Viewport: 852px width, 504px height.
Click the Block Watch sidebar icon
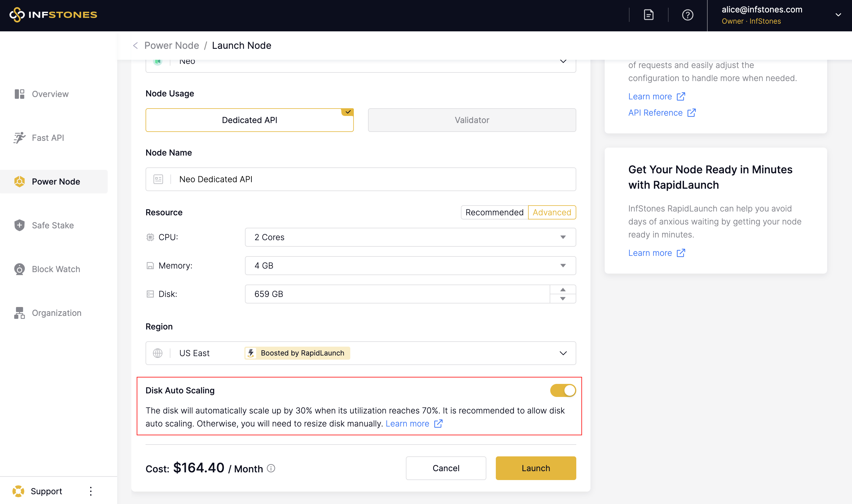[x=19, y=269]
